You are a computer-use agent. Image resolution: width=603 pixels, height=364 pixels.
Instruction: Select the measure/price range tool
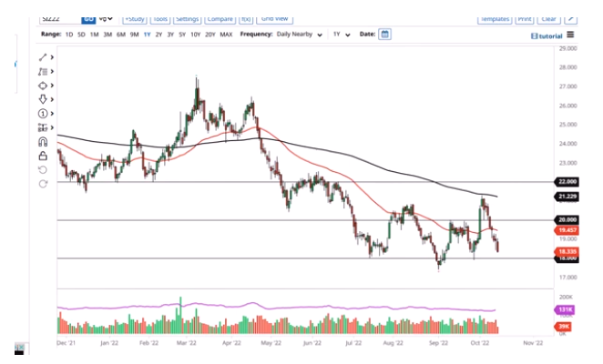click(43, 127)
